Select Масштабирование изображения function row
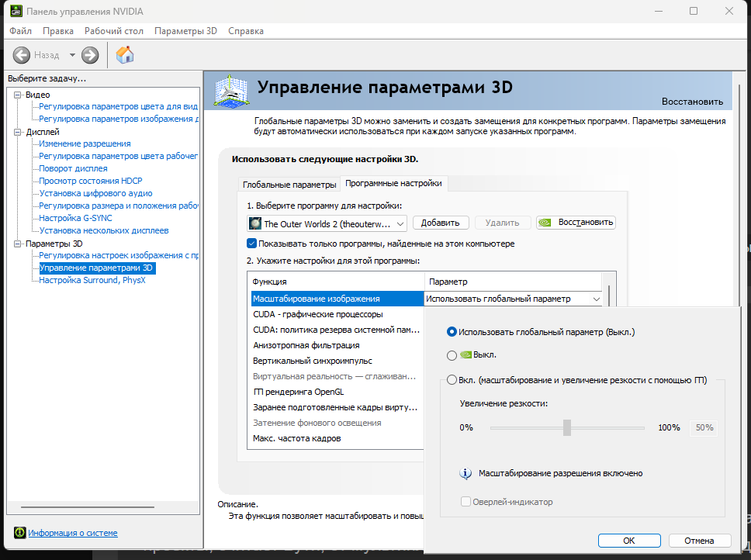 (x=337, y=299)
